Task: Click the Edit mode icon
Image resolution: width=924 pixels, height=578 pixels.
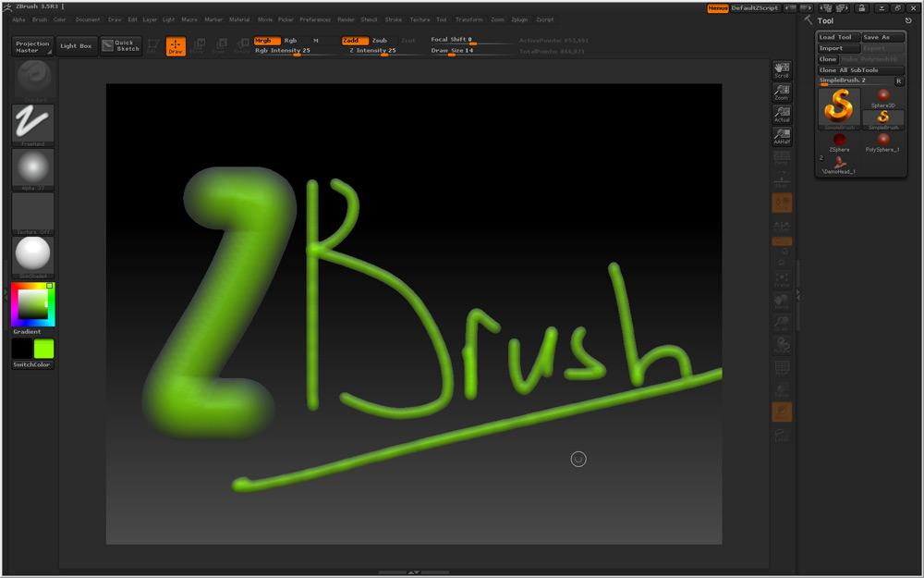Action: coord(152,46)
